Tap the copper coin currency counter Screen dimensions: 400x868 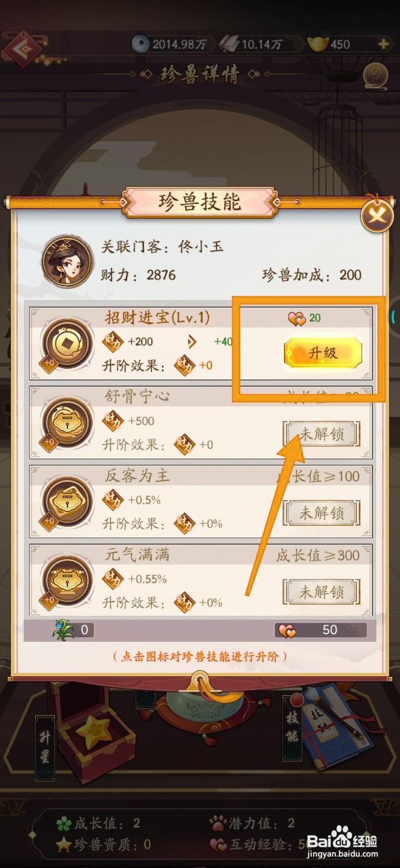[170, 44]
